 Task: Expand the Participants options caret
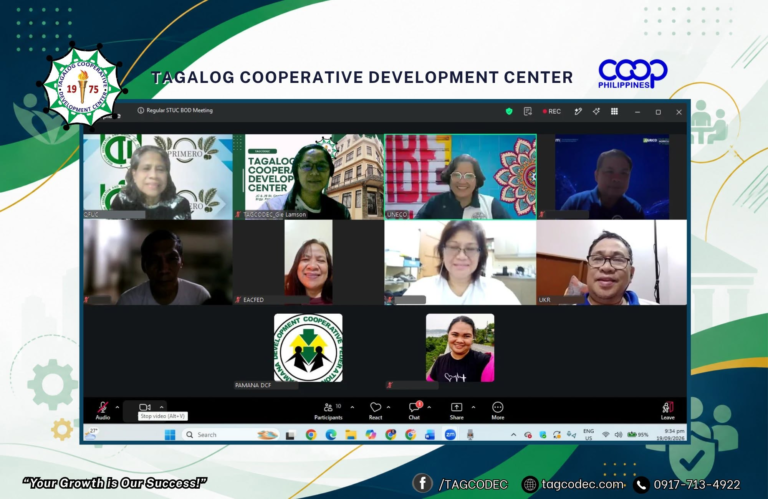tap(352, 407)
